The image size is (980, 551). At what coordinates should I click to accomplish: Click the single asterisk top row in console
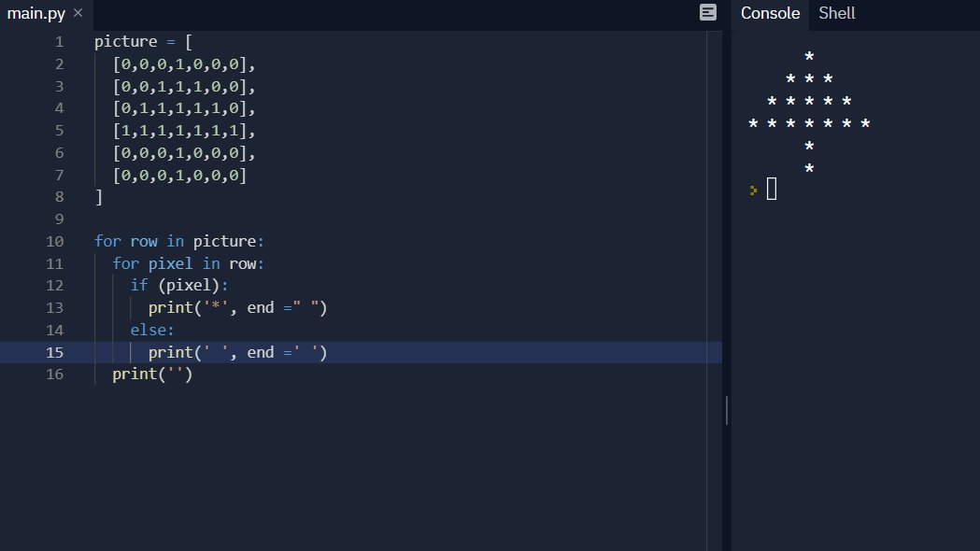pyautogui.click(x=809, y=57)
